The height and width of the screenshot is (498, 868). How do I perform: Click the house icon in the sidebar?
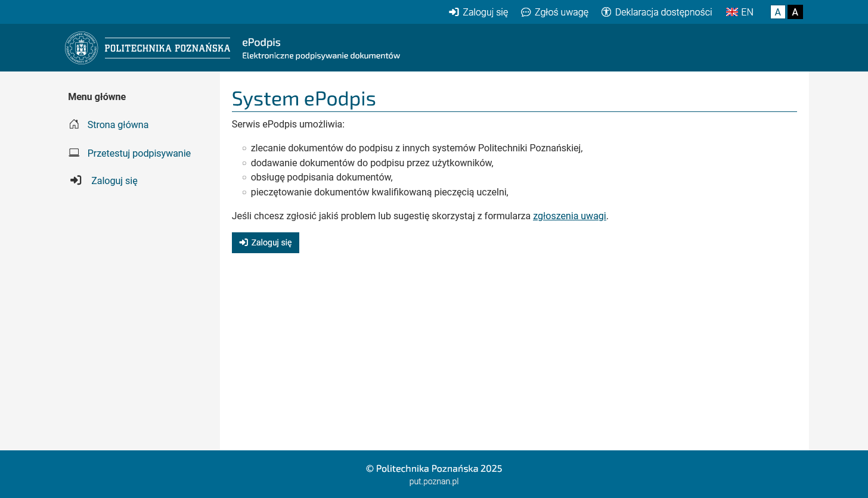tap(74, 125)
